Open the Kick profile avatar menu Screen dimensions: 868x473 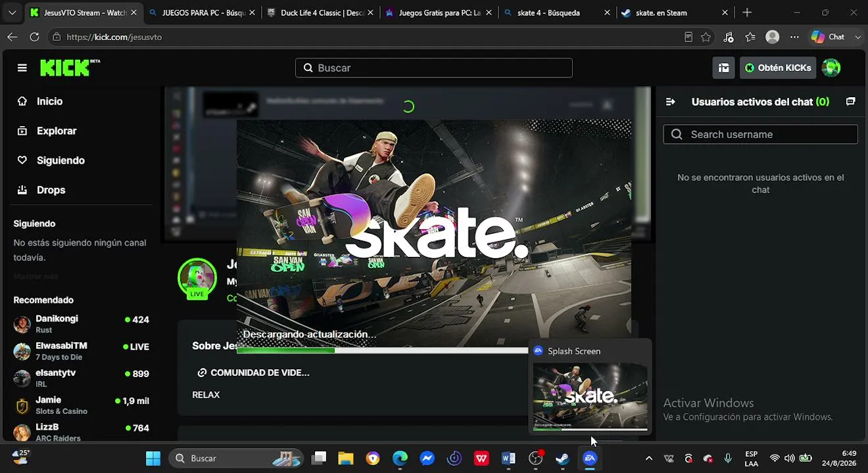[x=831, y=68]
